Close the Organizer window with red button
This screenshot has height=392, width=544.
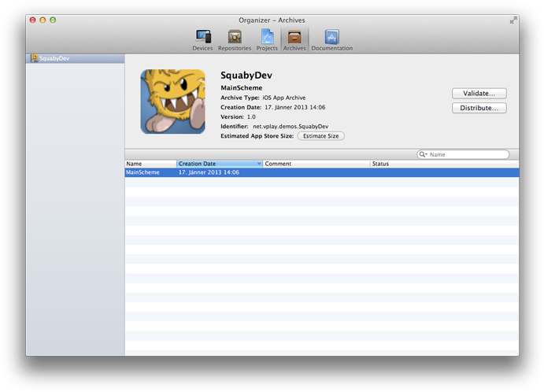[33, 20]
